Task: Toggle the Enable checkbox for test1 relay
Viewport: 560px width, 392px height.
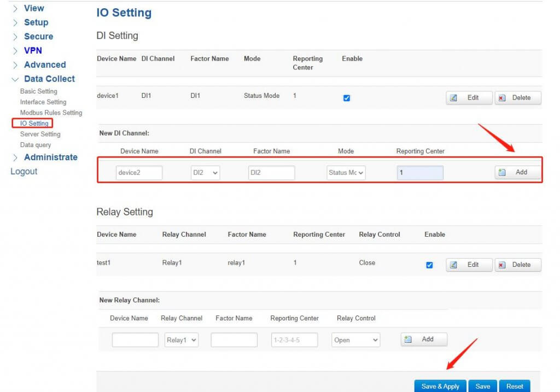Action: tap(429, 265)
